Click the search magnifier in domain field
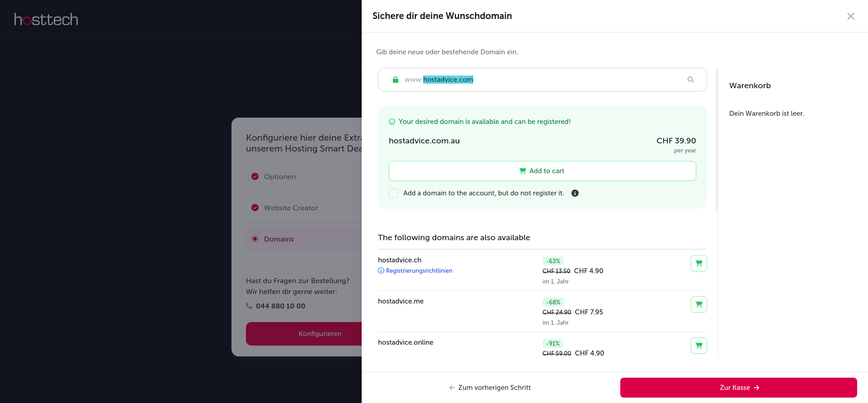 (x=690, y=80)
